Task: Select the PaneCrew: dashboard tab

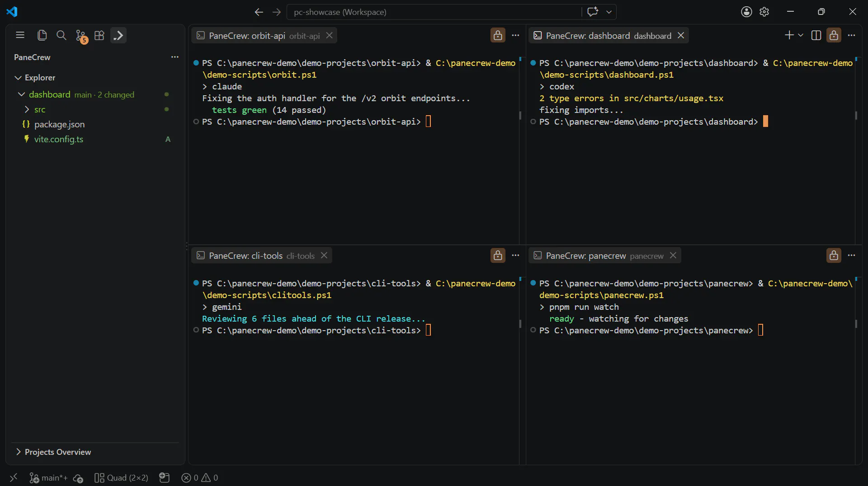Action: tap(609, 36)
